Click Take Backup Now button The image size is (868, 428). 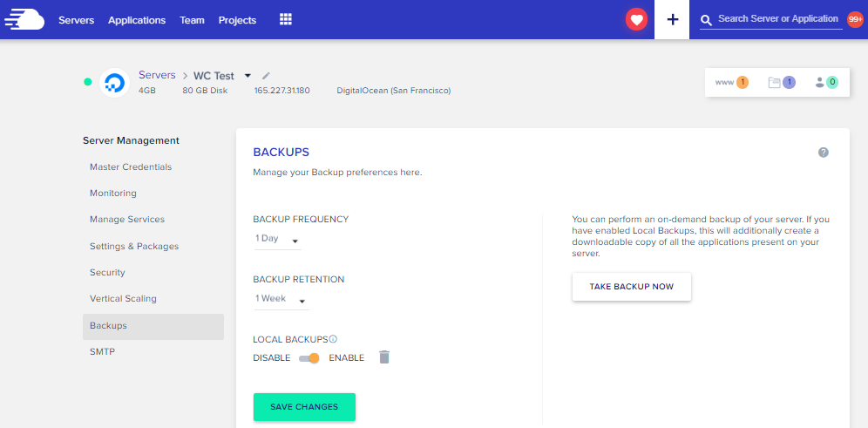pyautogui.click(x=632, y=287)
